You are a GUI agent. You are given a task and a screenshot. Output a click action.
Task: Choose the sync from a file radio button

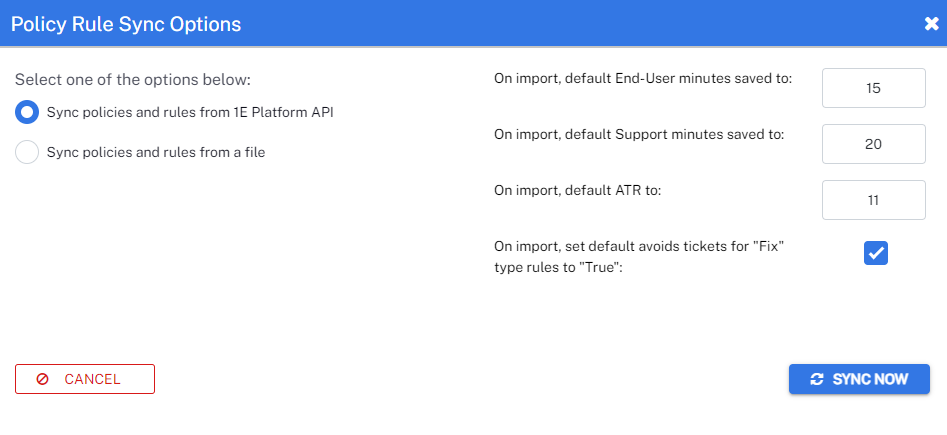(x=27, y=152)
